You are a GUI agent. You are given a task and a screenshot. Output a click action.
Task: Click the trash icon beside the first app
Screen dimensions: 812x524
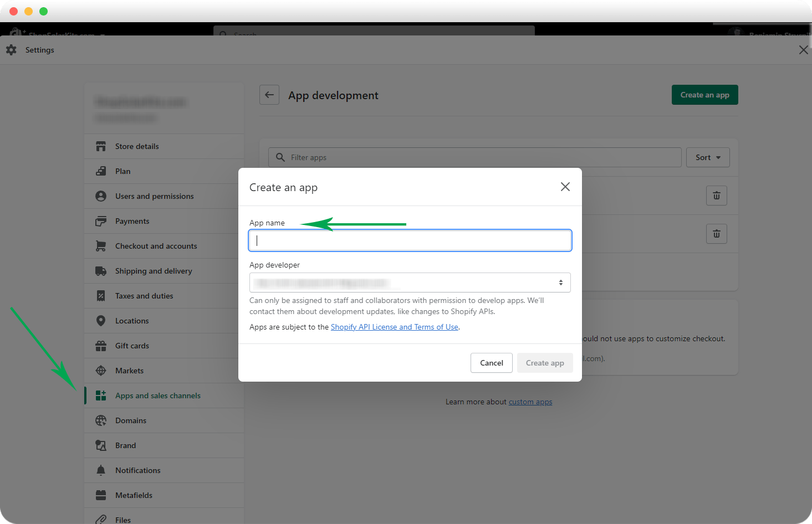[716, 195]
